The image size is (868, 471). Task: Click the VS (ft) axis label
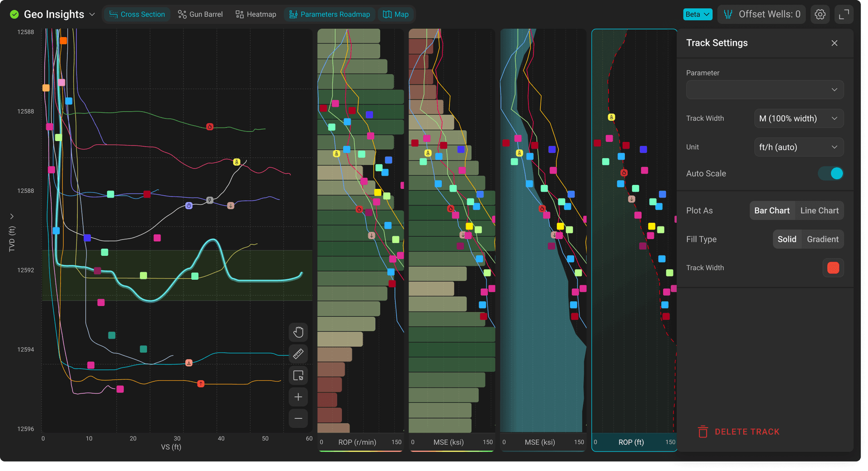171,447
